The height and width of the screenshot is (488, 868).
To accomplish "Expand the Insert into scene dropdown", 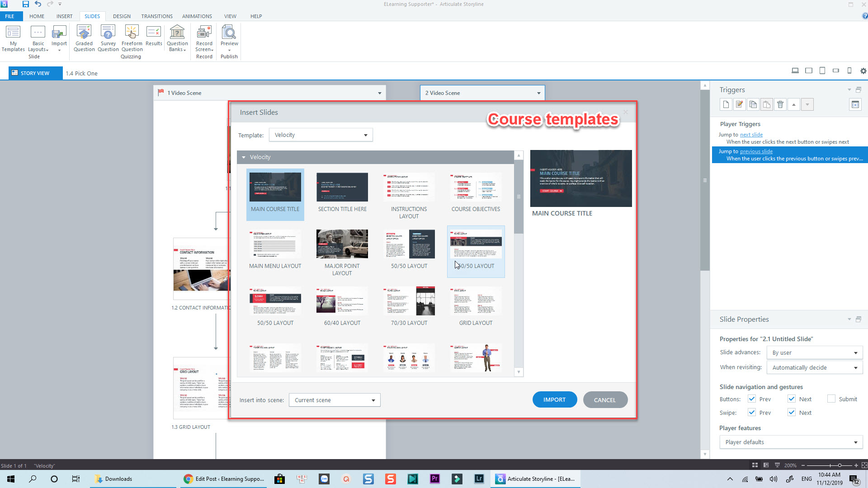I will [335, 400].
